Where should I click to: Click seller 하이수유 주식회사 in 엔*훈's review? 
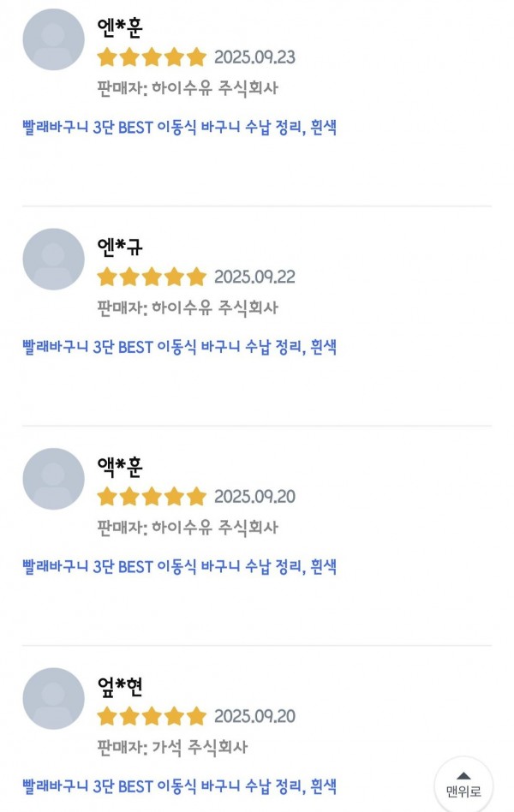[188, 88]
